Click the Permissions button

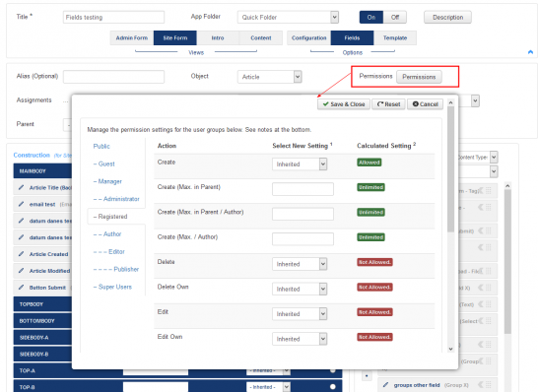419,77
